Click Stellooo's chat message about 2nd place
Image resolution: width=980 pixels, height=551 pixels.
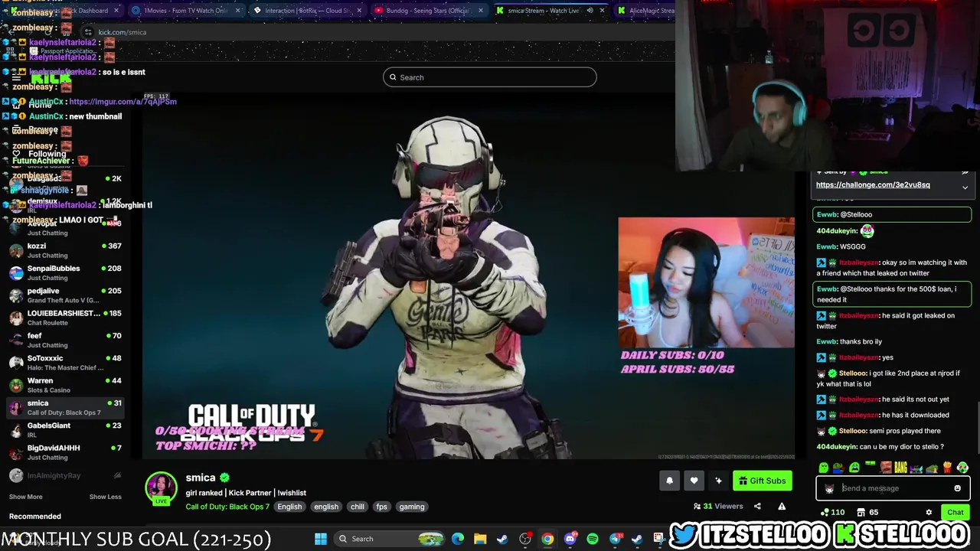tap(893, 378)
